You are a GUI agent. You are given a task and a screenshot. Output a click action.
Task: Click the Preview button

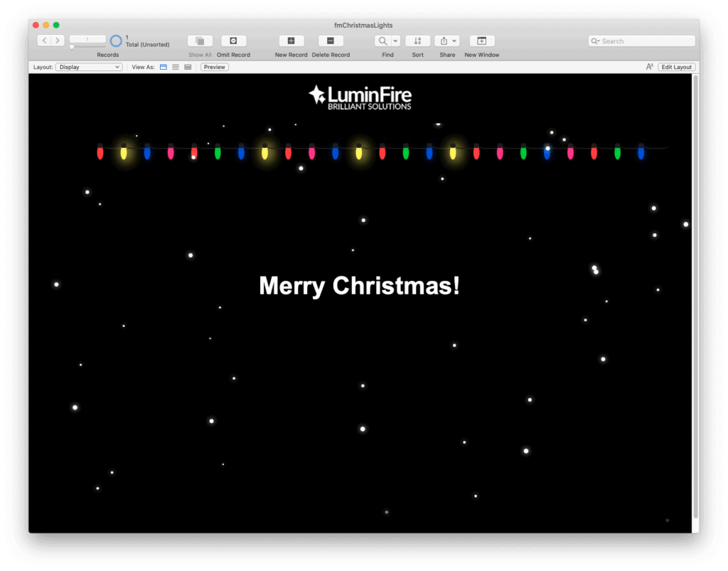click(x=214, y=66)
